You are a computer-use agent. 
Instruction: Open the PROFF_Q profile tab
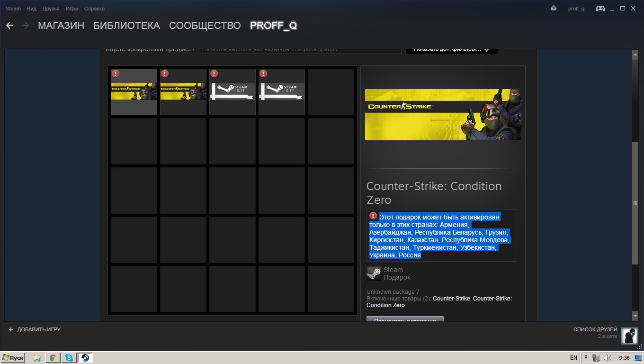coord(274,26)
